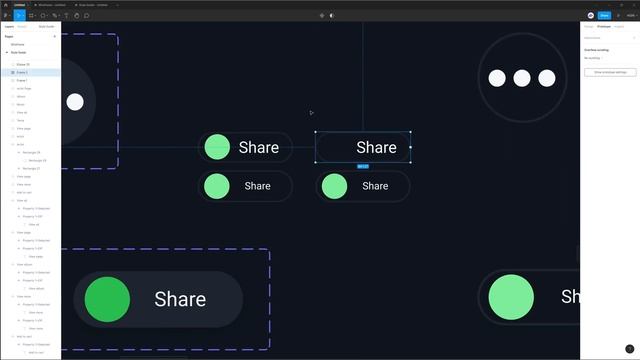Open the Pen tool options arrow
The width and height of the screenshot is (640, 360).
(59, 16)
